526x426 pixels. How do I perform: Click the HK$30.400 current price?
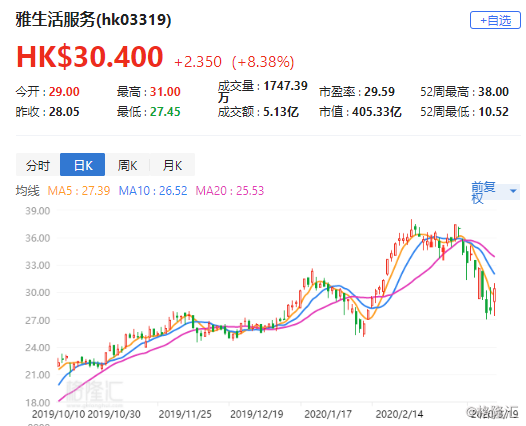(90, 56)
